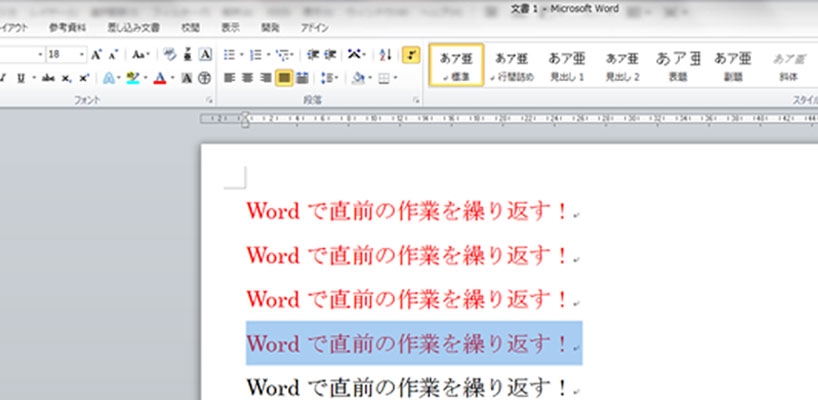The height and width of the screenshot is (400, 818).
Task: Open the 差し込み文書 ribbon tab
Action: [x=134, y=28]
